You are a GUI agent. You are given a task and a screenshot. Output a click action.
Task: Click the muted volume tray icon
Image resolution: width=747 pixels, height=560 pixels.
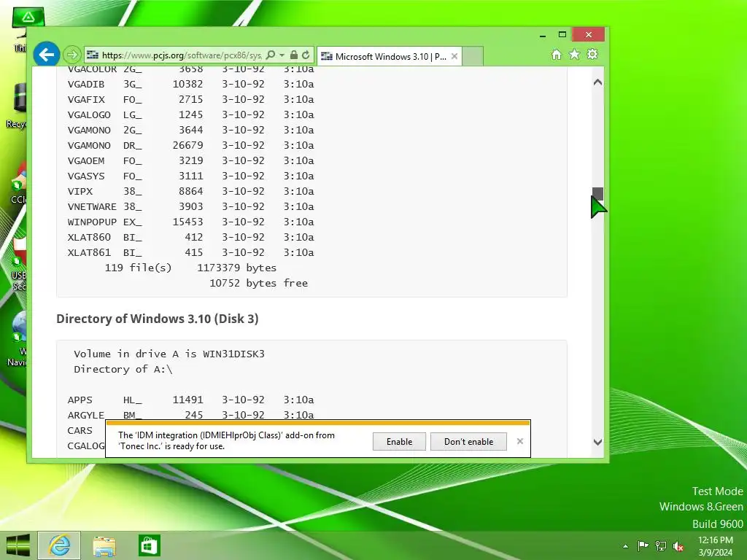click(x=678, y=546)
